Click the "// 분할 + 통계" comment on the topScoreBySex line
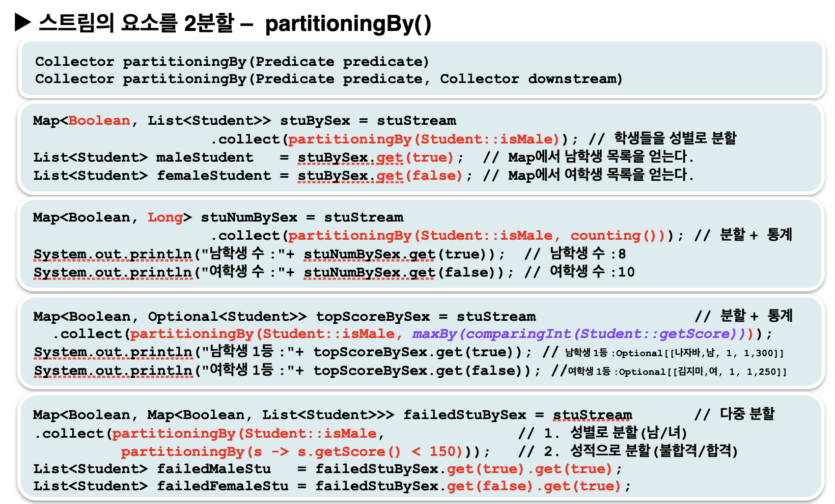 click(744, 315)
